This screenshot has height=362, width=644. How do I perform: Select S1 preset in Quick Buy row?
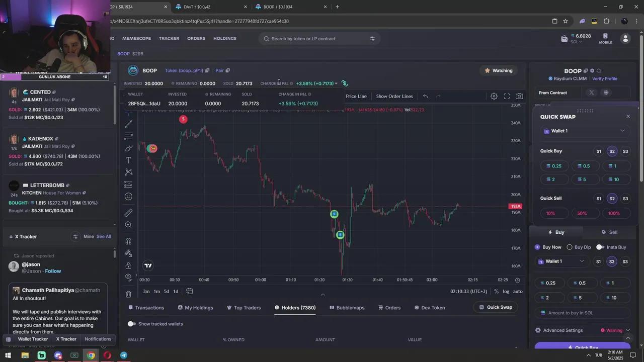pyautogui.click(x=599, y=151)
